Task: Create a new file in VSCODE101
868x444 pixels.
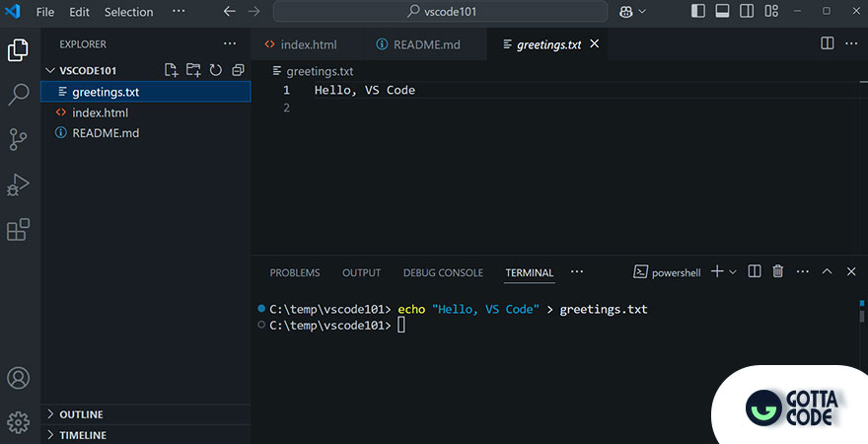Action: [x=171, y=70]
